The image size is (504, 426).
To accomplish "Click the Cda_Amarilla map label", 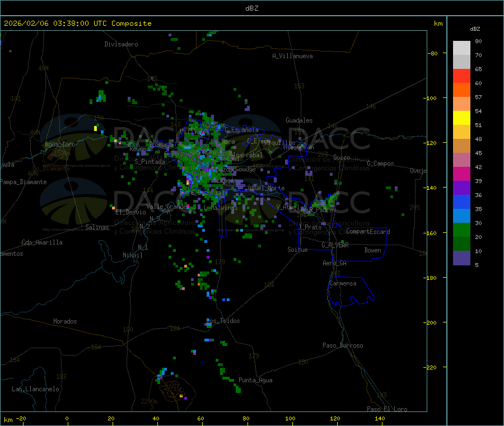I will point(42,242).
